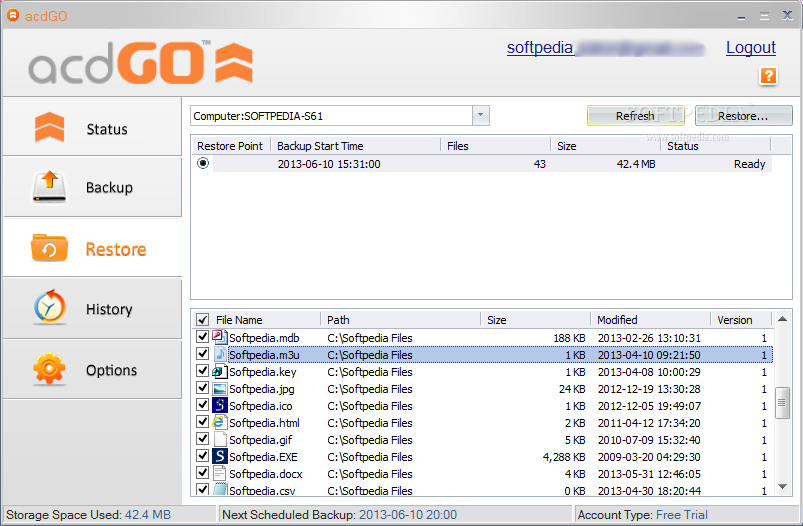Uncheck the Softpedia.m3u checkbox

tap(202, 354)
